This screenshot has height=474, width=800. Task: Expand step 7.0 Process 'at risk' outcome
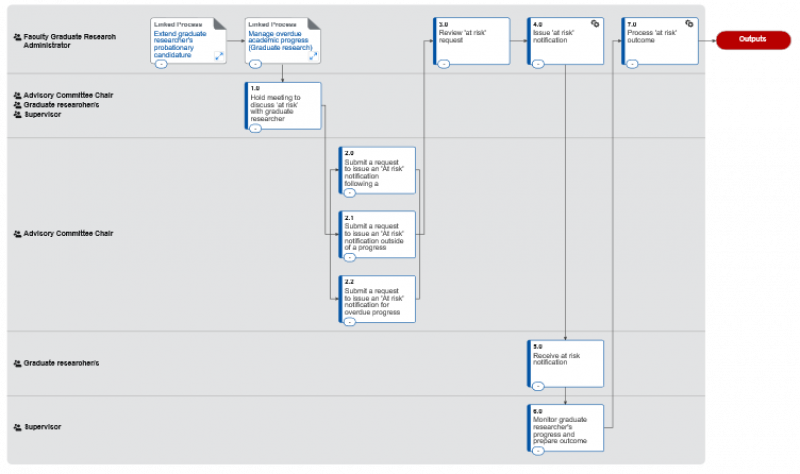633,64
